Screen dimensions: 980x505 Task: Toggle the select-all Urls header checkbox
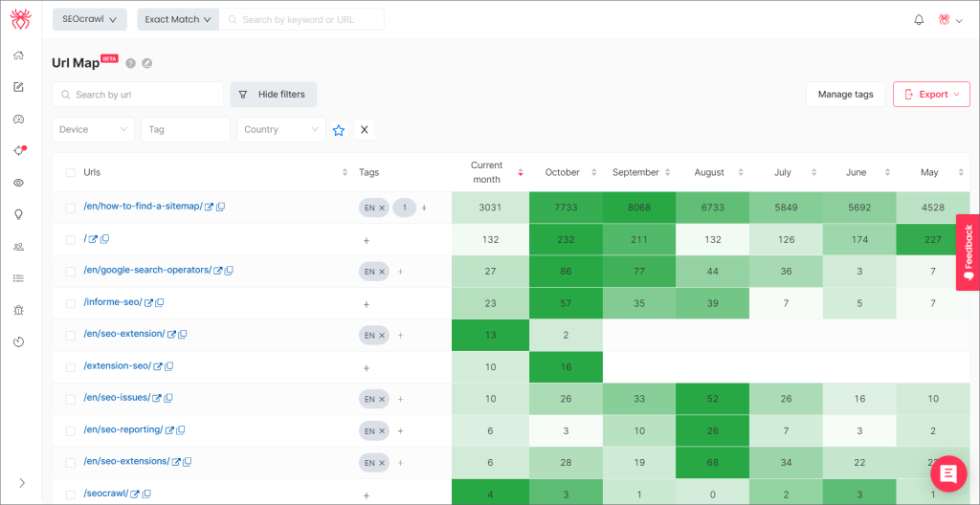(x=70, y=173)
